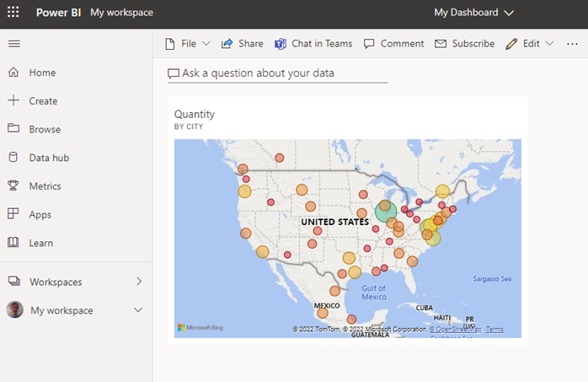Click the Share arrow icon
The image size is (588, 382).
(x=227, y=44)
